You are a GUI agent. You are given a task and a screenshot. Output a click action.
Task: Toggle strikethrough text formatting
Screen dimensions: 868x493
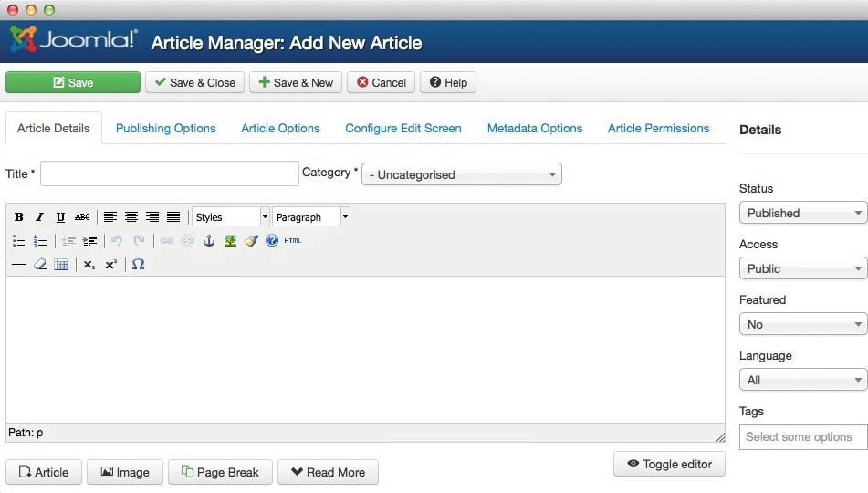click(x=82, y=217)
